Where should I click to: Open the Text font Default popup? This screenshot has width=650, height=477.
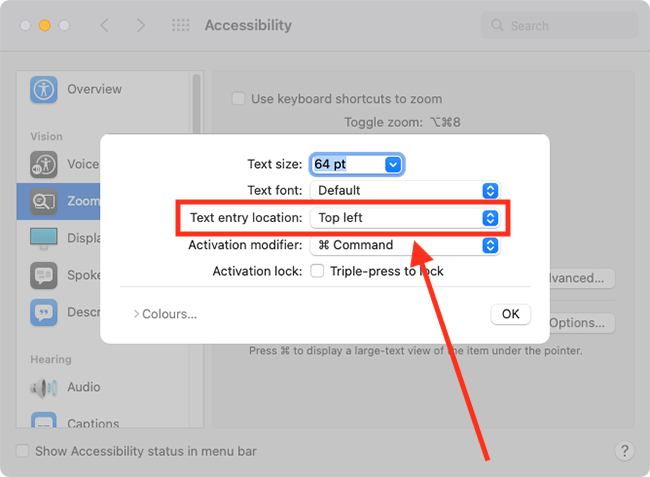[x=405, y=191]
